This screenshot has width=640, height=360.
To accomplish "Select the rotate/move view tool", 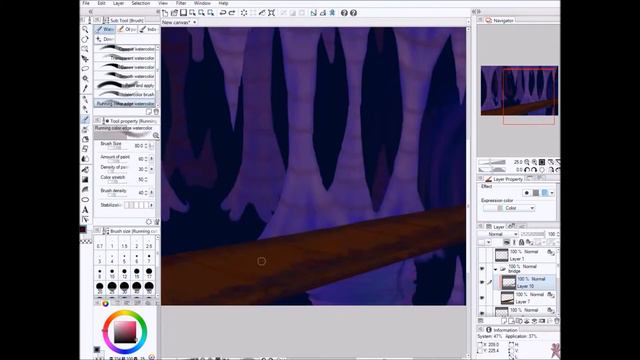I will coord(85,39).
